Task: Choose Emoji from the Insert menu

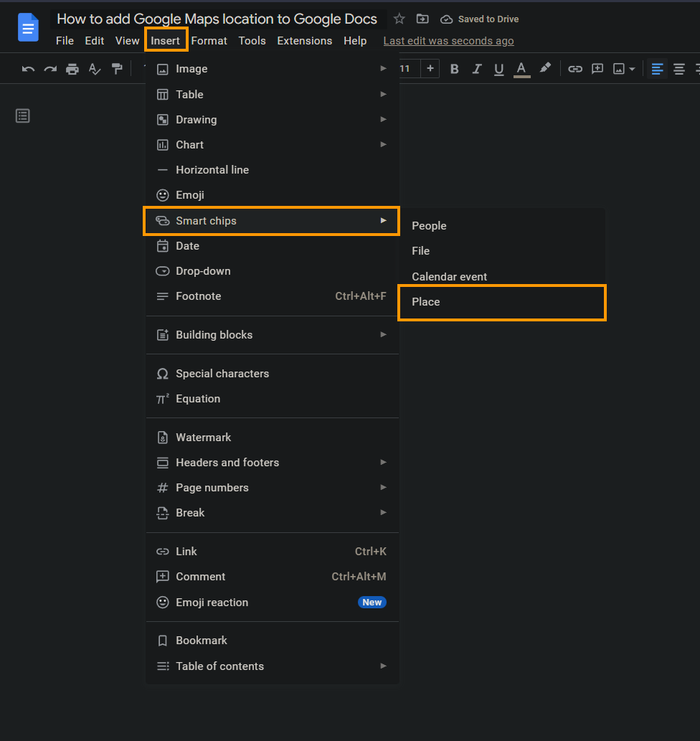Action: [273, 195]
